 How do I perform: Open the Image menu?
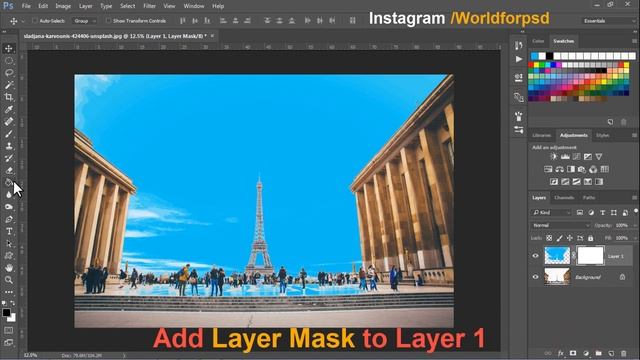[x=63, y=6]
